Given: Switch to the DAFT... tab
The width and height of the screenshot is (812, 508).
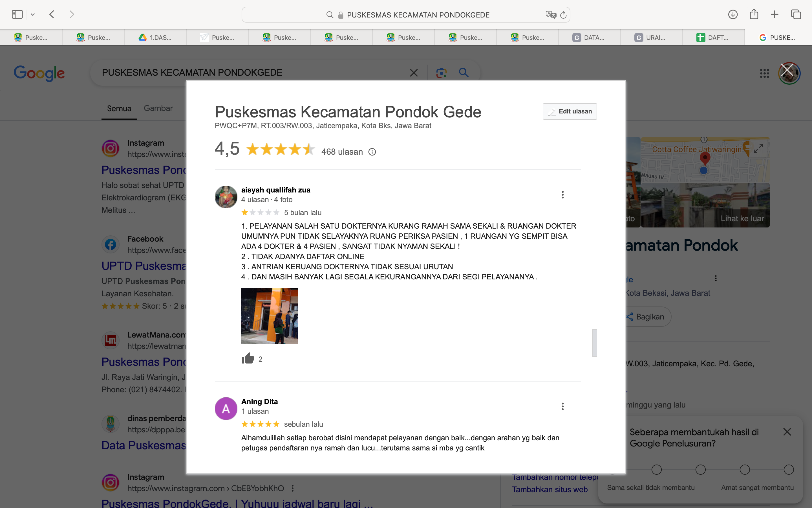Looking at the screenshot, I should [x=713, y=37].
